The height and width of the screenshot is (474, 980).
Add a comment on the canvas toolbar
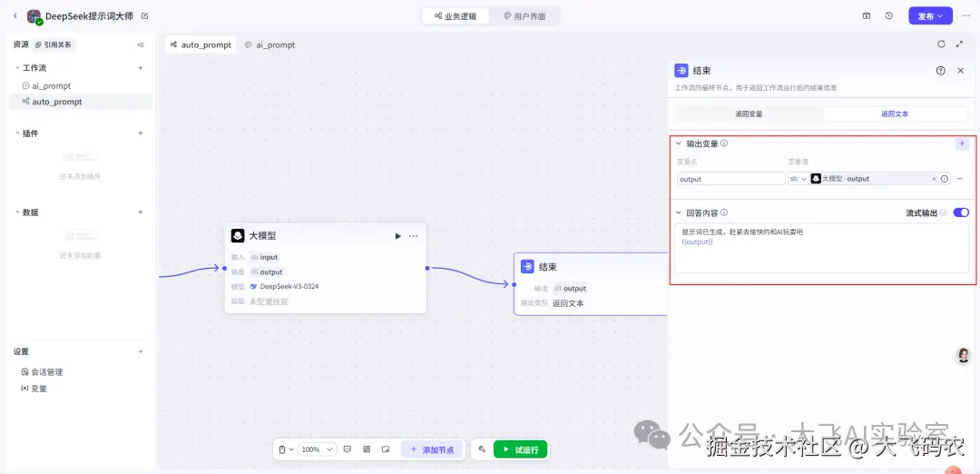[x=348, y=449]
